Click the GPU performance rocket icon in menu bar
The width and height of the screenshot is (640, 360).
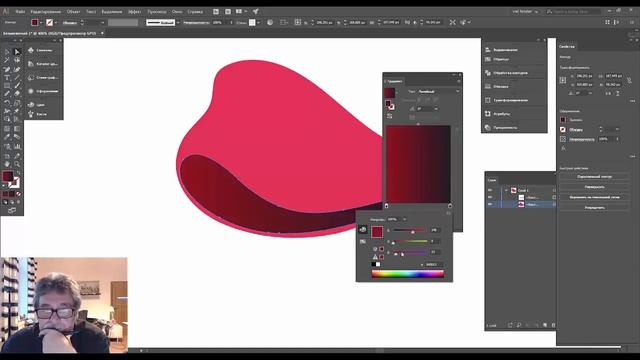coord(256,11)
